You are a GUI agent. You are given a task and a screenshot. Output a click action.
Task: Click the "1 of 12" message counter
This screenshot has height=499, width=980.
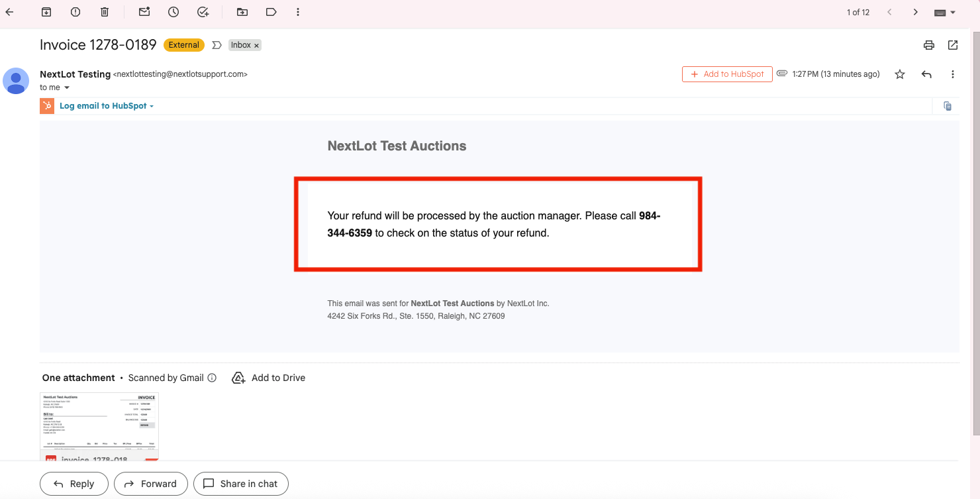point(858,13)
